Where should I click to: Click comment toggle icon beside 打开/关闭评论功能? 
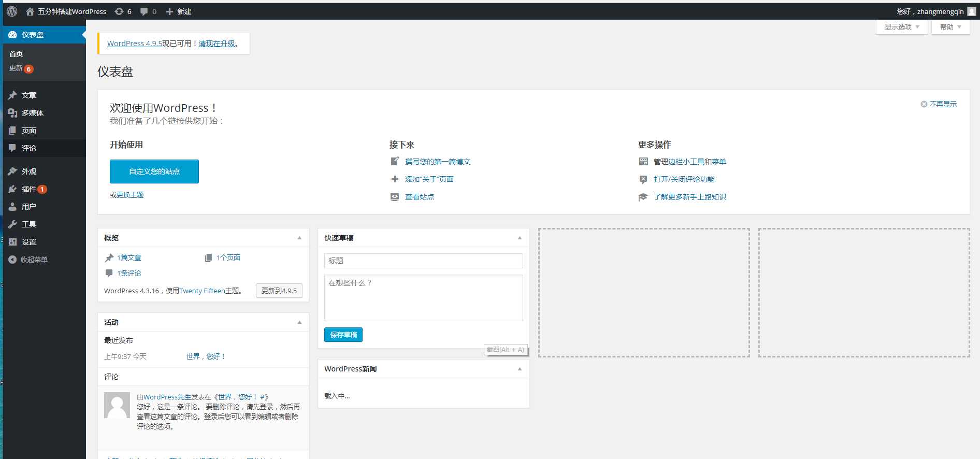643,179
